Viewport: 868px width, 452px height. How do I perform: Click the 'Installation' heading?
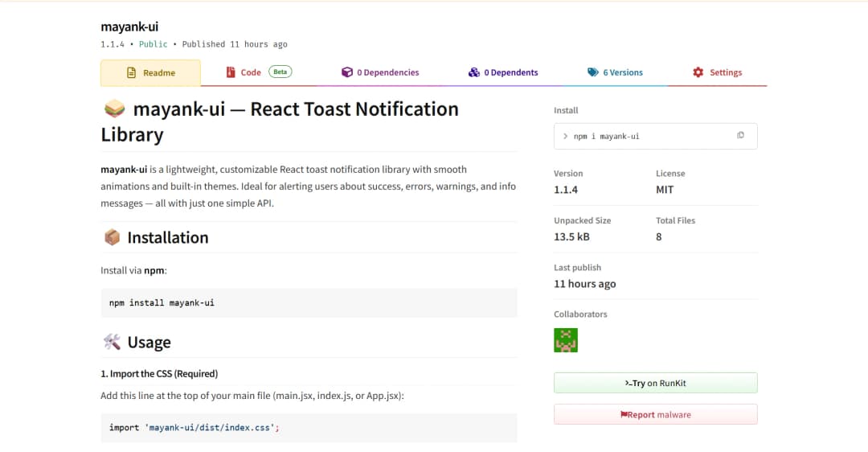point(168,237)
